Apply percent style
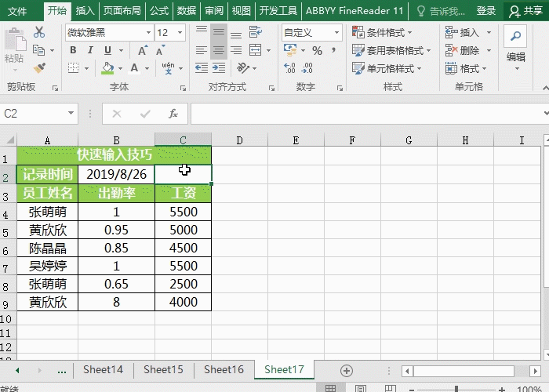Image resolution: width=549 pixels, height=392 pixels. (317, 51)
